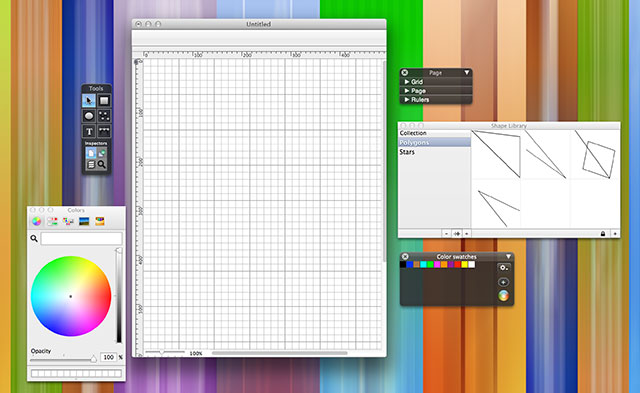Click the zoom slider at canvas bottom
Image resolution: width=640 pixels, height=393 pixels.
pyautogui.click(x=165, y=352)
